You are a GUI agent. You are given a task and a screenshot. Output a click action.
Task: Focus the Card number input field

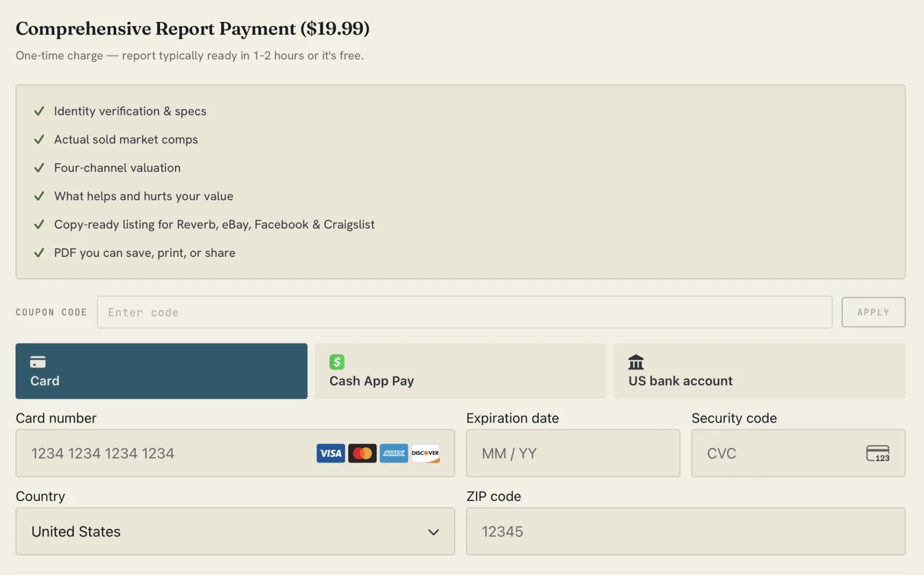point(235,453)
